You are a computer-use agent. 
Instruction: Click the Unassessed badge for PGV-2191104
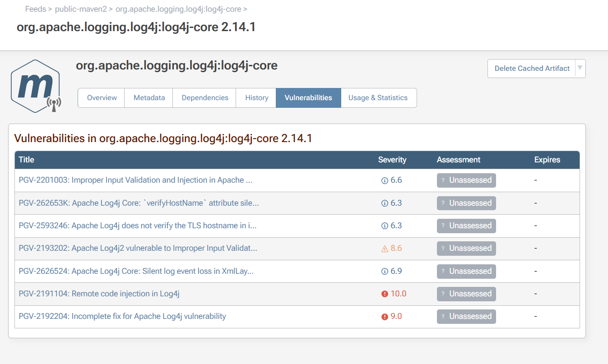[x=466, y=294]
